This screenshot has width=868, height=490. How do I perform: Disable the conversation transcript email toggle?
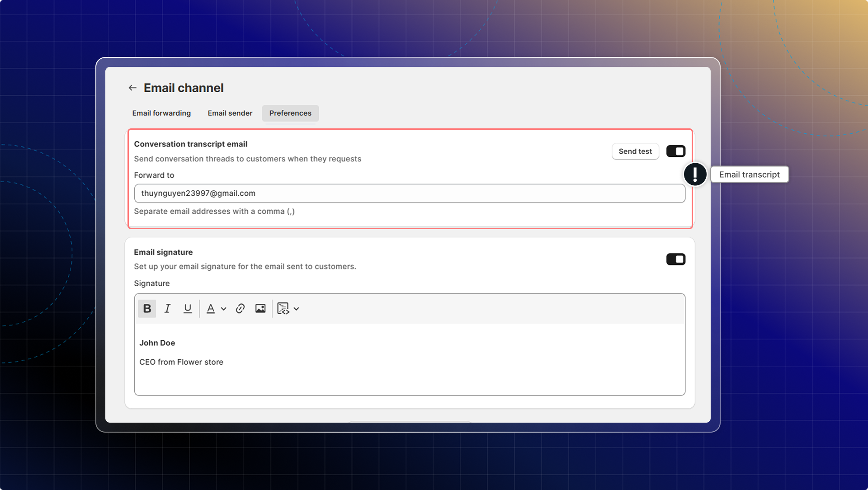(x=675, y=151)
